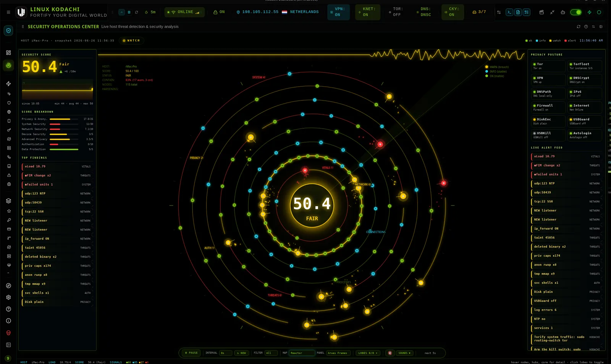Open the globe icon in the sidebar
This screenshot has width=611, height=364.
(x=9, y=112)
